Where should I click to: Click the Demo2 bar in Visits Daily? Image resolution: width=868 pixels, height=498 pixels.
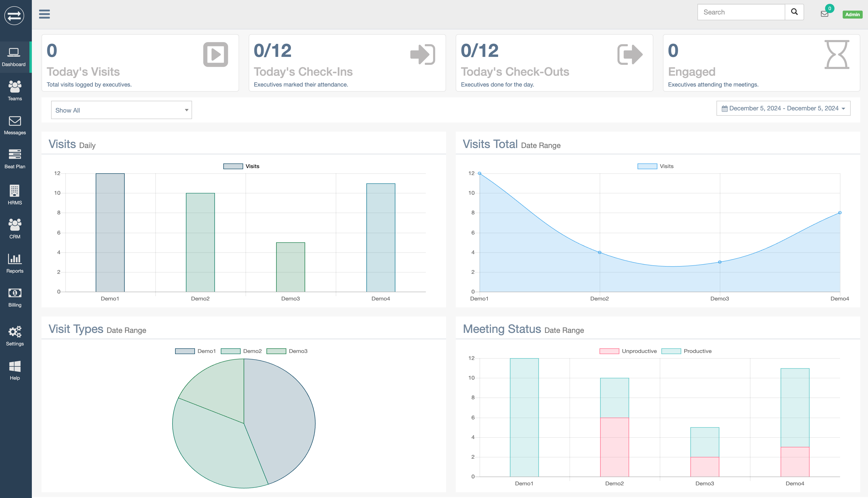pyautogui.click(x=200, y=242)
